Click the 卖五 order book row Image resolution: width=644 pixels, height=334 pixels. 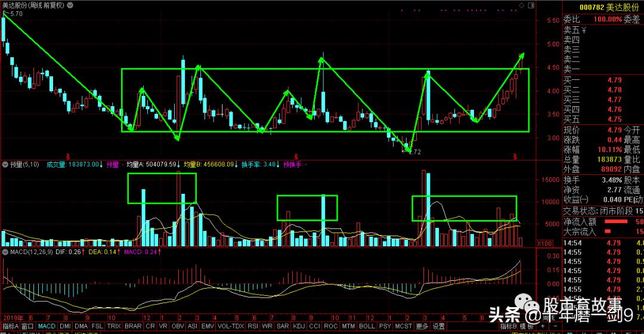tap(603, 30)
